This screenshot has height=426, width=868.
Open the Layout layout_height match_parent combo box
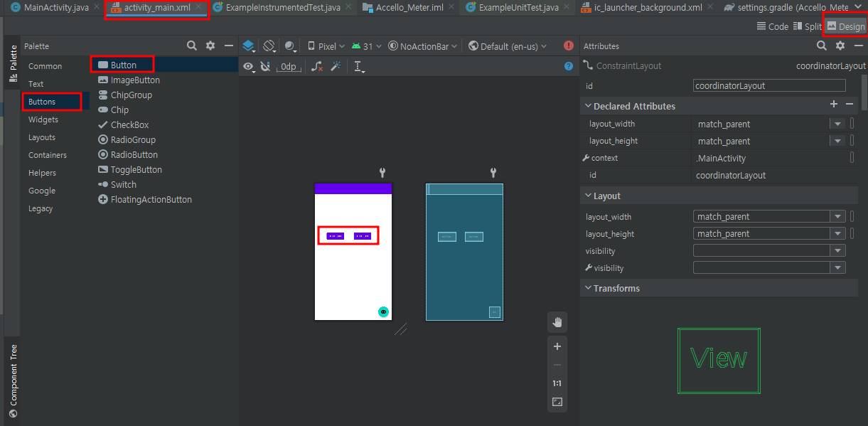click(x=769, y=234)
